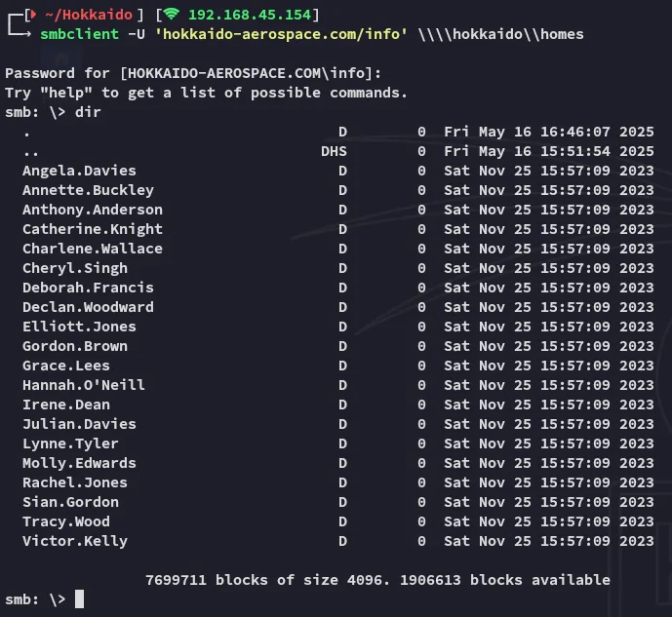Select the Victor.Kelly directory entry

pyautogui.click(x=75, y=541)
